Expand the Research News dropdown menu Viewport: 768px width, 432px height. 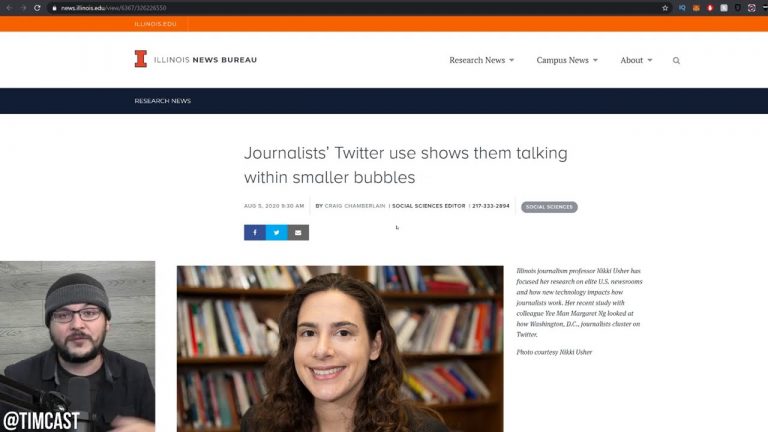tap(481, 60)
